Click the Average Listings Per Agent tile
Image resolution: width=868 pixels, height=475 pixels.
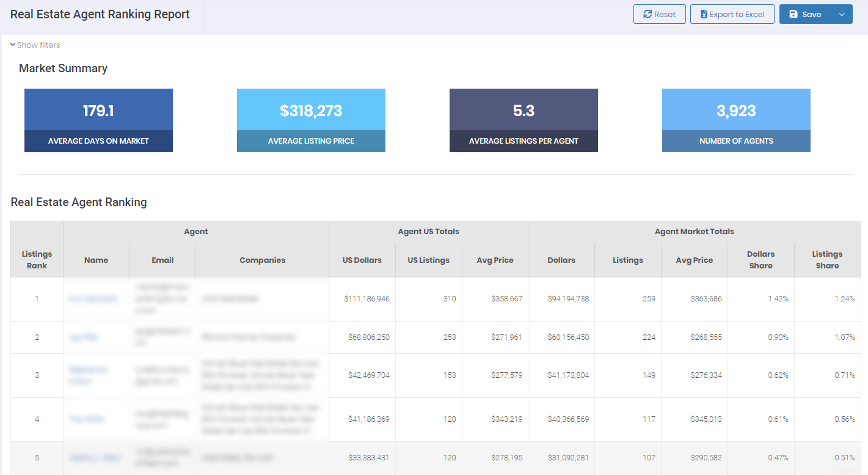[x=523, y=120]
